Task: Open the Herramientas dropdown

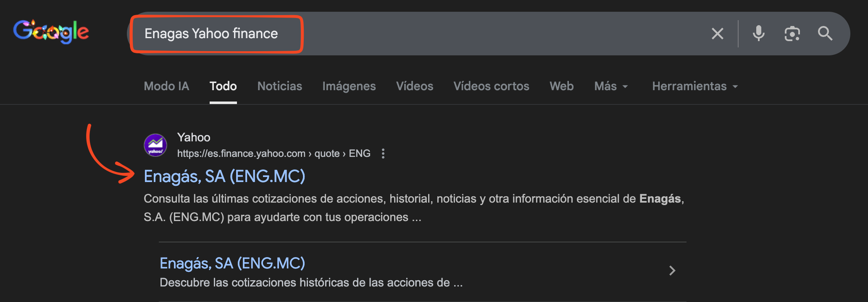Action: coord(694,86)
